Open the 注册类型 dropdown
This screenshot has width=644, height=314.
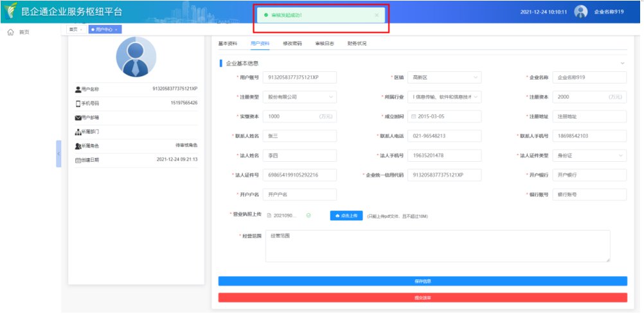pyautogui.click(x=331, y=97)
